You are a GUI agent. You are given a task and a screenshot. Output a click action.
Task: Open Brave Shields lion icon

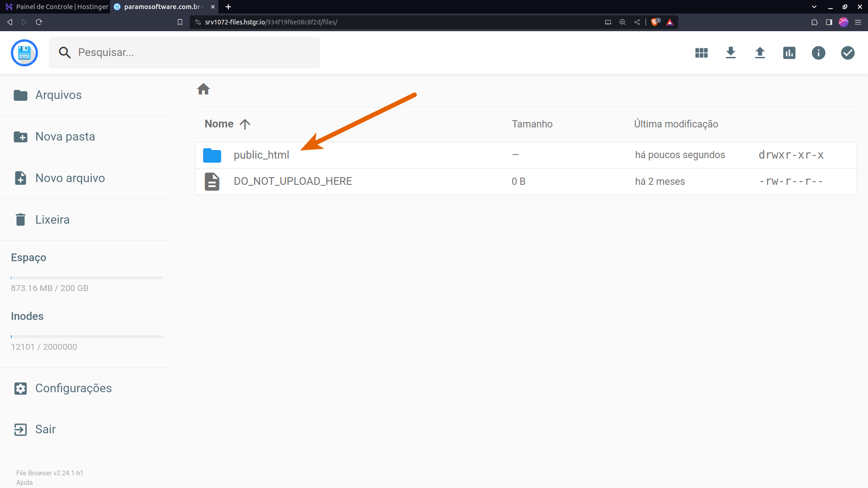(x=655, y=22)
